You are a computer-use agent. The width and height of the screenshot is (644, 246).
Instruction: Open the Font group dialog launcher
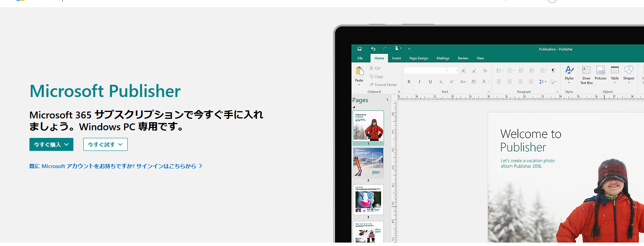489,92
